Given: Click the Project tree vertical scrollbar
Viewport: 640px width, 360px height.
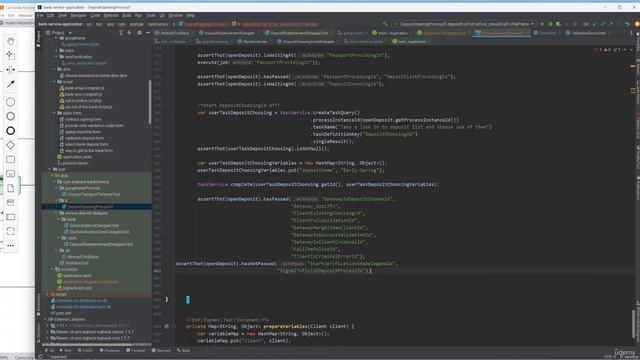Looking at the screenshot, I should [150, 102].
